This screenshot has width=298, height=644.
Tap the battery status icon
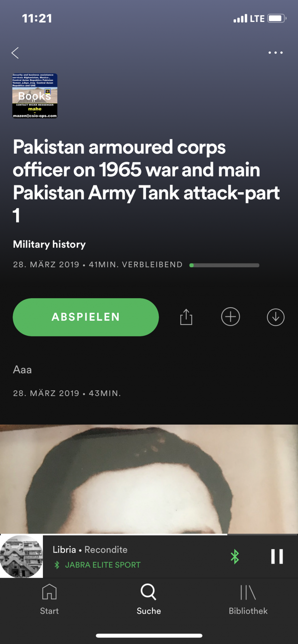click(x=277, y=18)
